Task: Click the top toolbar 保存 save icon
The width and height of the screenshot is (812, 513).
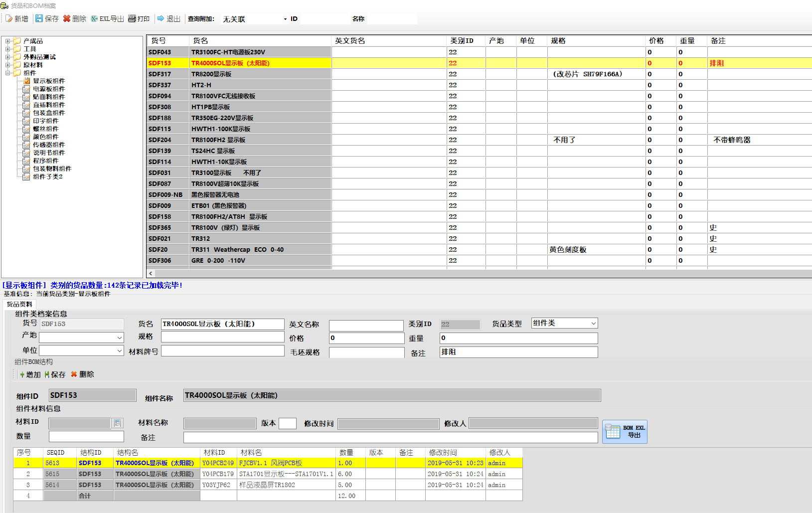Action: pyautogui.click(x=39, y=19)
